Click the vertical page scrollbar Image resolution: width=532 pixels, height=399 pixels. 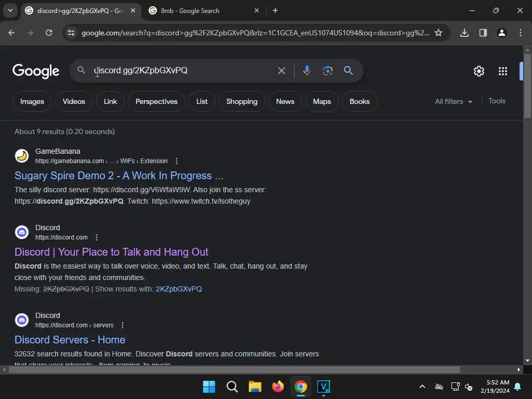528,85
